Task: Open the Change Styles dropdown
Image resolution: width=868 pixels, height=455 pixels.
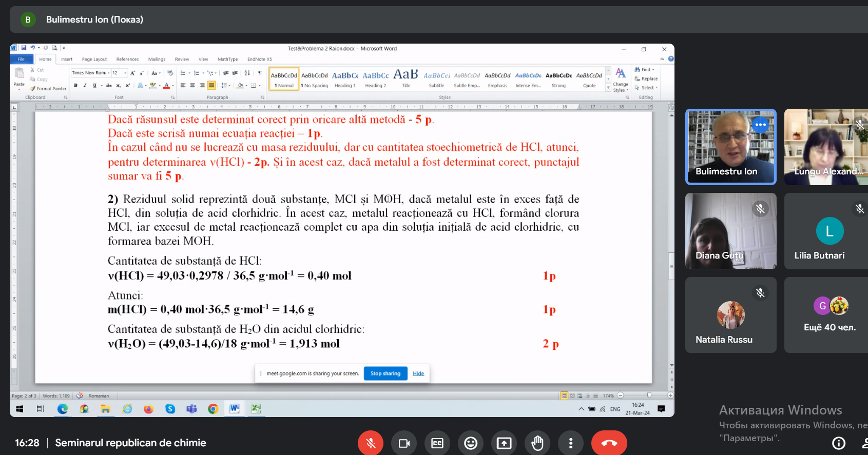Action: pyautogui.click(x=621, y=81)
